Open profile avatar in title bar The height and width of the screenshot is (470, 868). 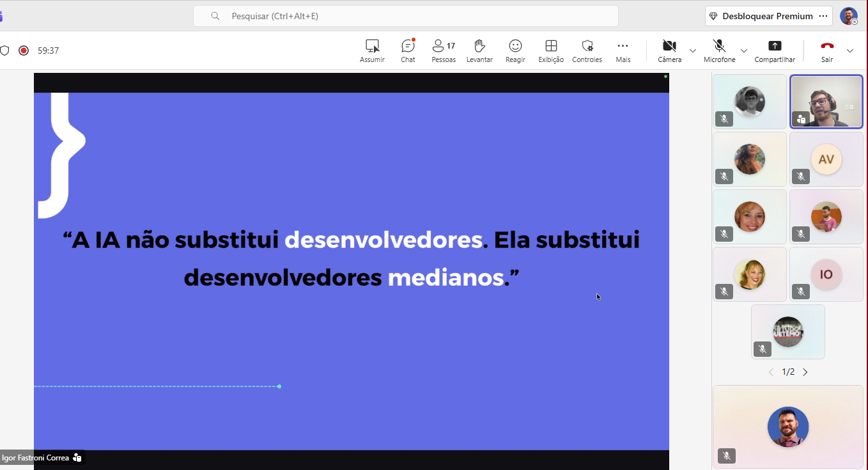pos(848,17)
